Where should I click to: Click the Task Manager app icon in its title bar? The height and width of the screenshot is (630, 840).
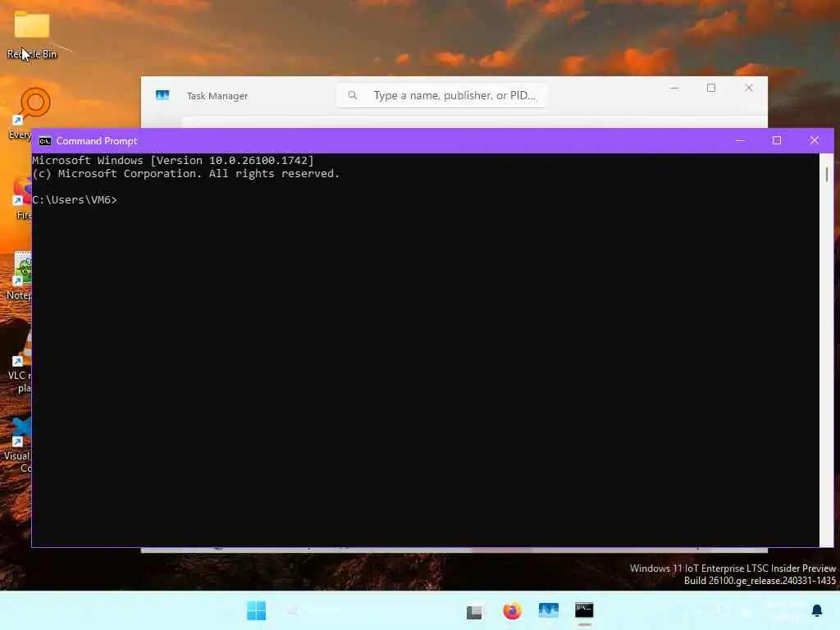tap(162, 95)
